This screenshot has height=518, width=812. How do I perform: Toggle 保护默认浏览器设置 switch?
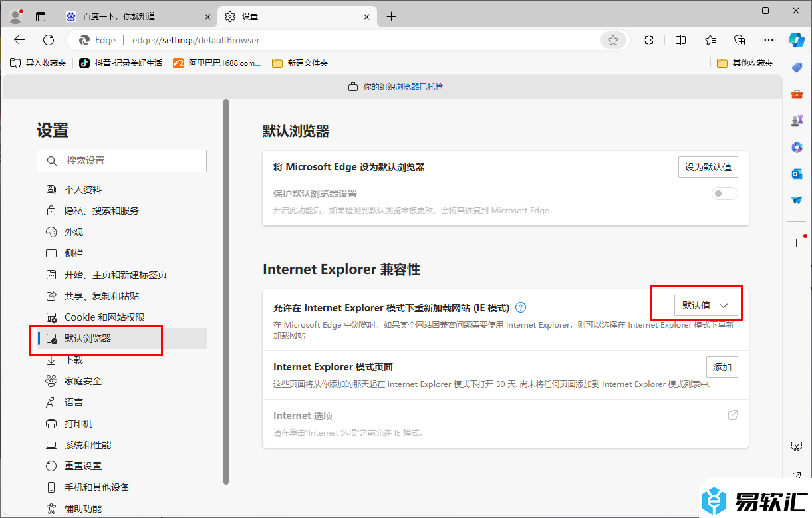(x=724, y=194)
